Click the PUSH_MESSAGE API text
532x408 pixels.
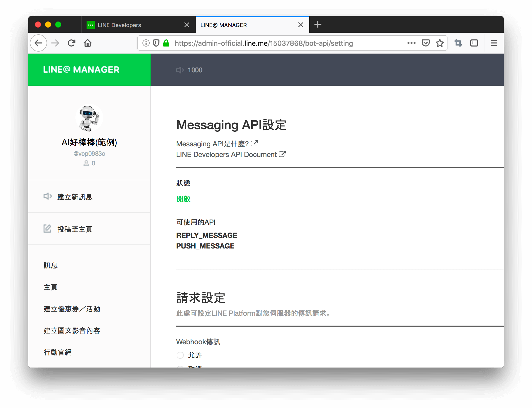click(205, 246)
